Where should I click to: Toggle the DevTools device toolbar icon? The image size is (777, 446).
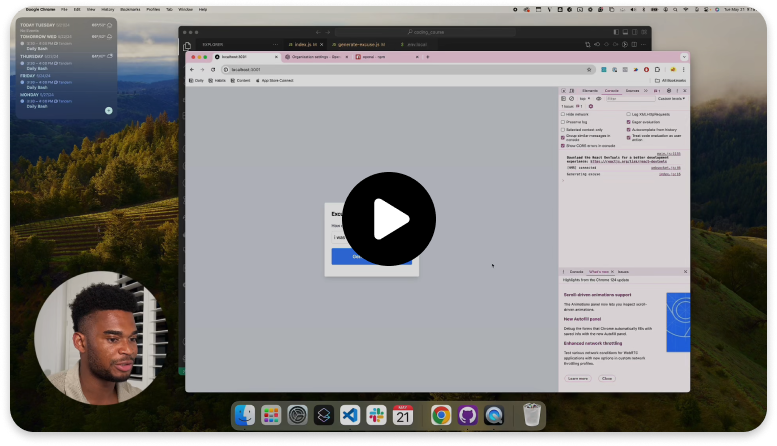(x=572, y=91)
